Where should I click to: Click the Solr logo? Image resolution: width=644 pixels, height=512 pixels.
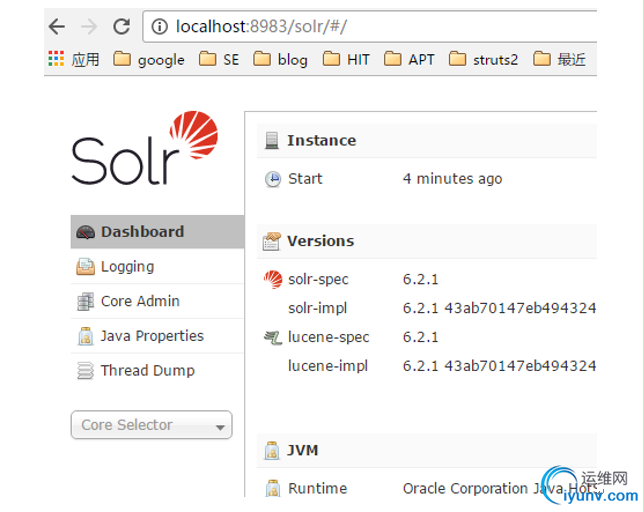click(x=145, y=148)
